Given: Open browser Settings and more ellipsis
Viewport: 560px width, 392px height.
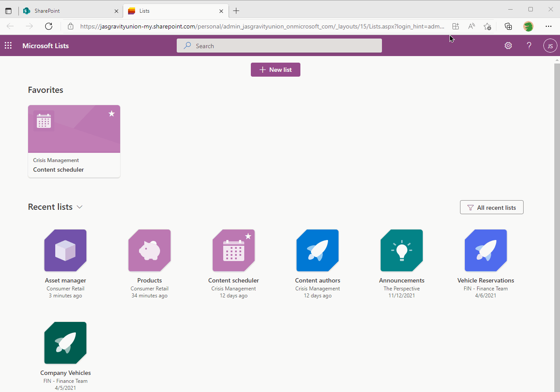Looking at the screenshot, I should 549,26.
